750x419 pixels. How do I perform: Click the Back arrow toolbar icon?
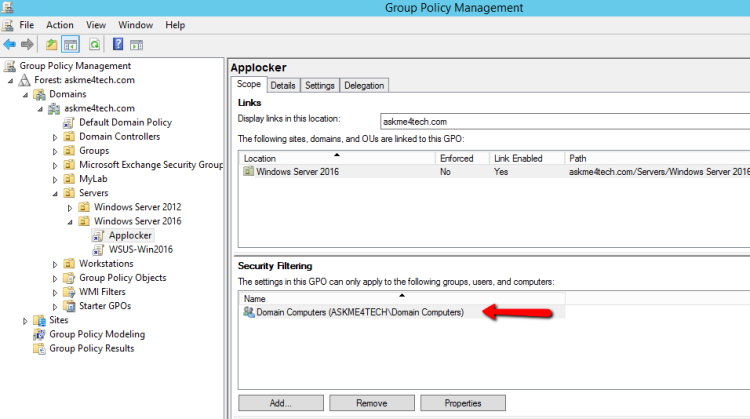(9, 44)
